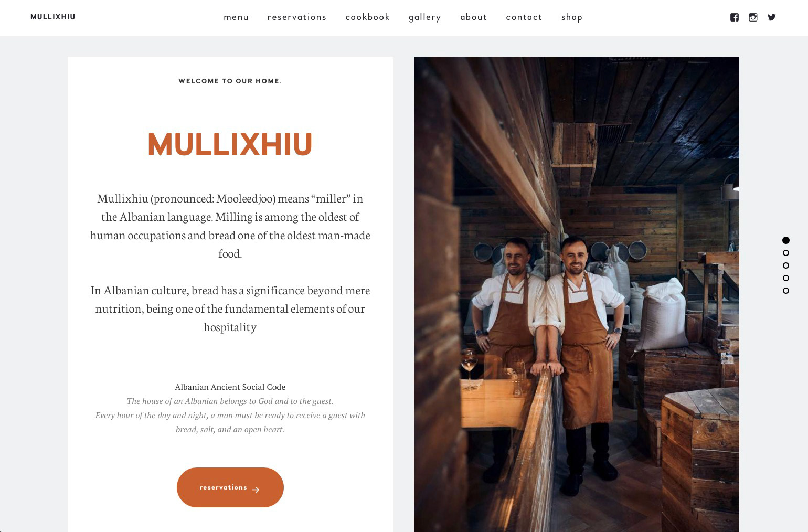Select the fifth page indicator dot

click(x=786, y=291)
